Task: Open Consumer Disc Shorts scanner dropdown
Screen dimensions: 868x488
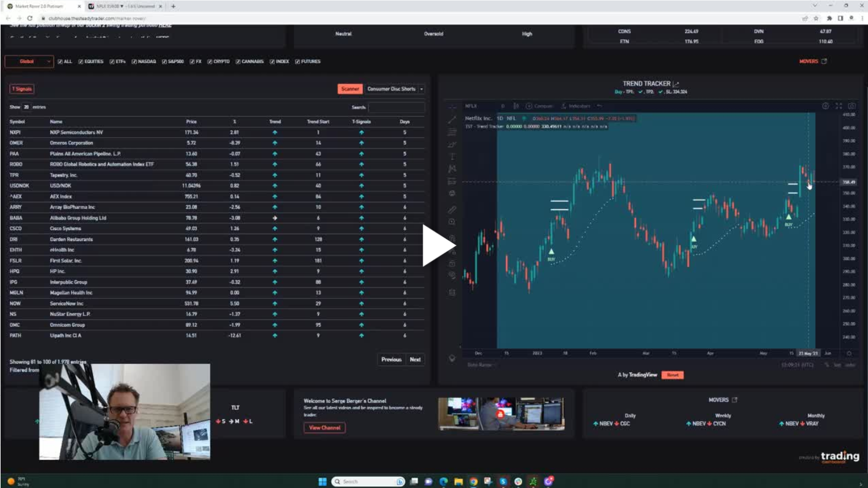Action: pyautogui.click(x=395, y=89)
